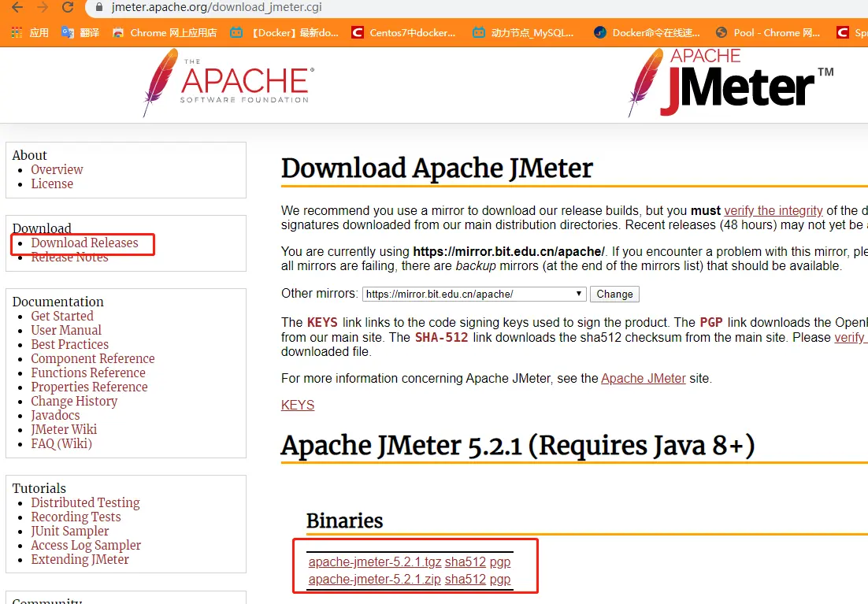The height and width of the screenshot is (604, 868).
Task: Open Properties Reference link
Action: point(89,387)
